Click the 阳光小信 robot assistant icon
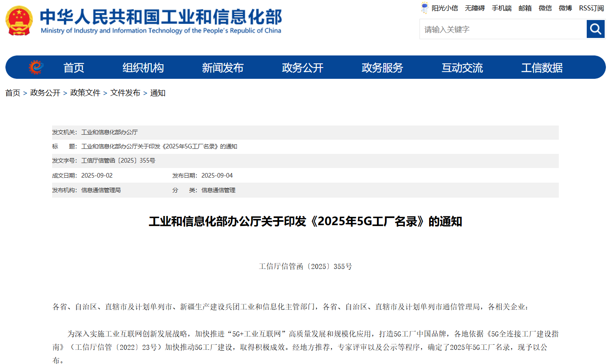This screenshot has height=364, width=608. point(425,8)
